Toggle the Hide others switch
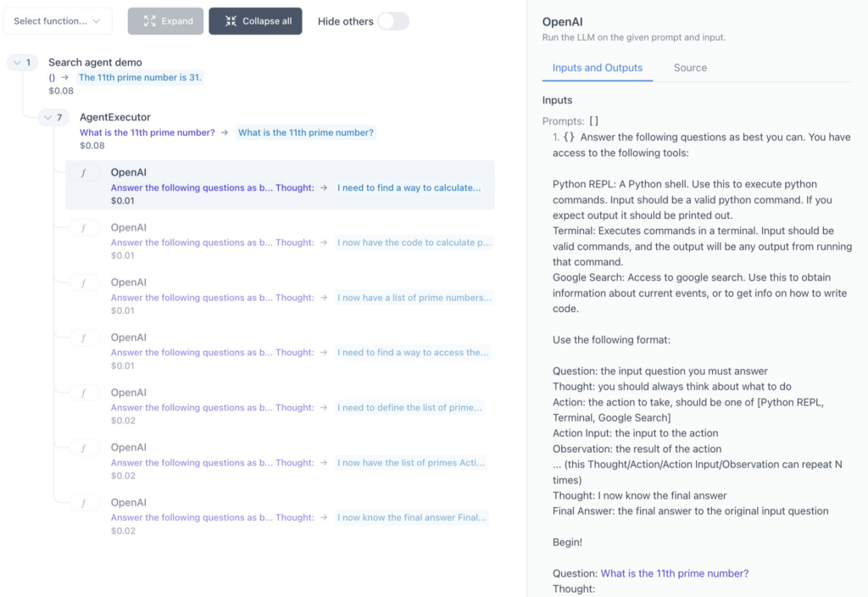 pyautogui.click(x=392, y=21)
